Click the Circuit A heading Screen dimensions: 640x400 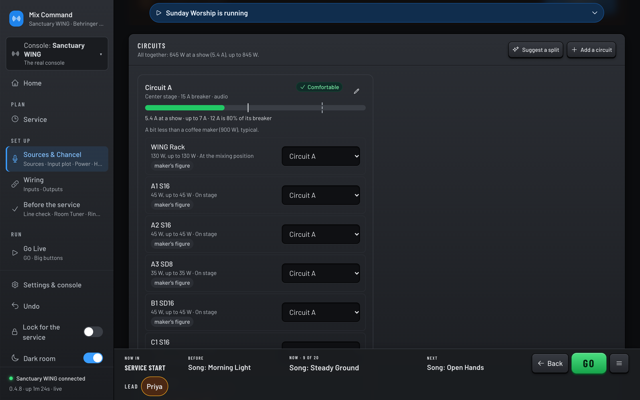[158, 87]
